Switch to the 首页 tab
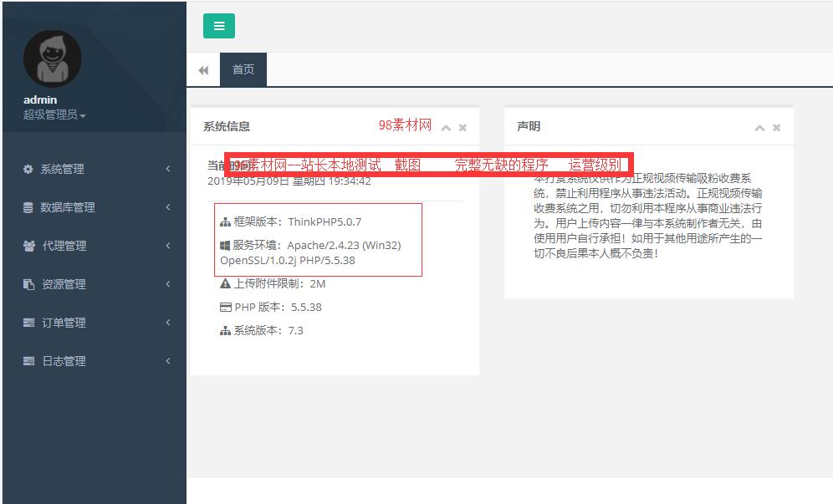The width and height of the screenshot is (833, 504). coord(243,70)
